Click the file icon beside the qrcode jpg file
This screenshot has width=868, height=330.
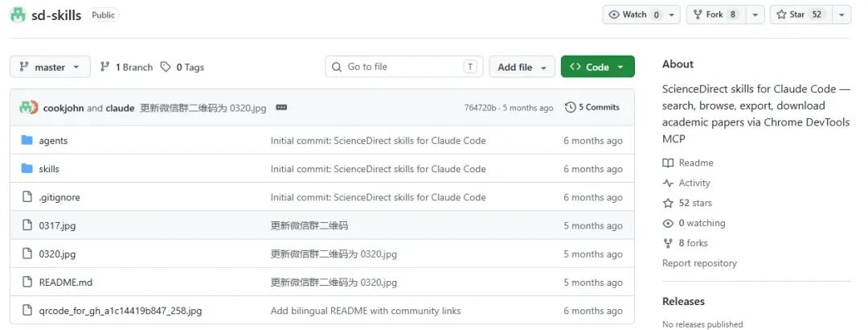pos(27,311)
